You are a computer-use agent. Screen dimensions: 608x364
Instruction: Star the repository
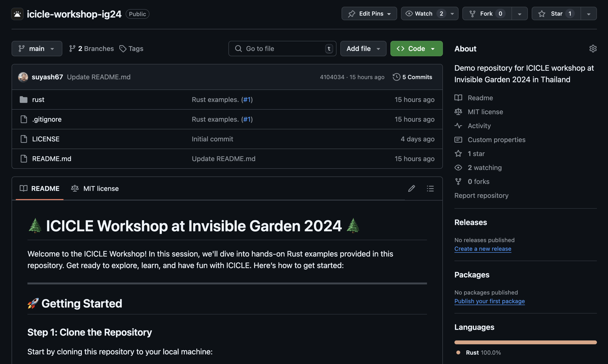tap(556, 14)
